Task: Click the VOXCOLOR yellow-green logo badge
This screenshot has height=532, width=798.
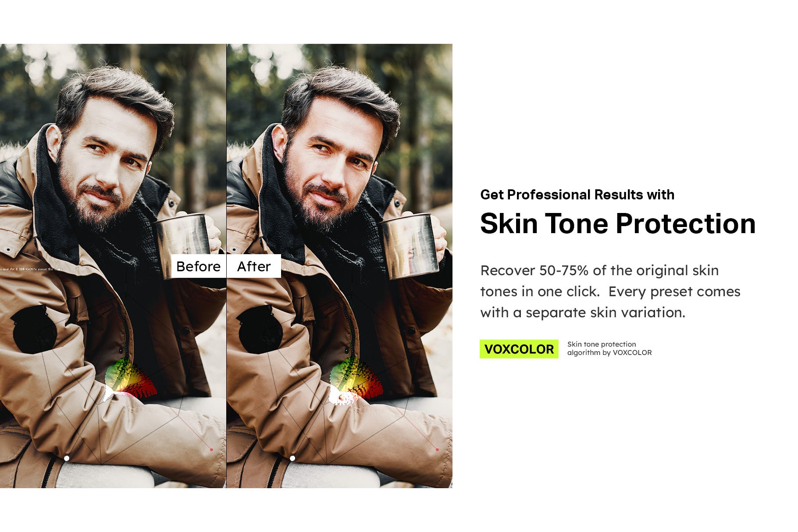Action: point(519,349)
